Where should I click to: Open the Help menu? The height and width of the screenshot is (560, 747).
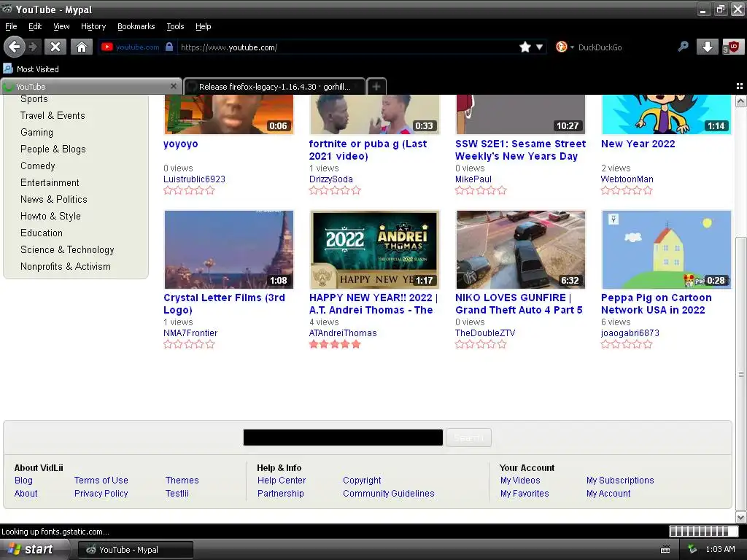click(x=203, y=26)
